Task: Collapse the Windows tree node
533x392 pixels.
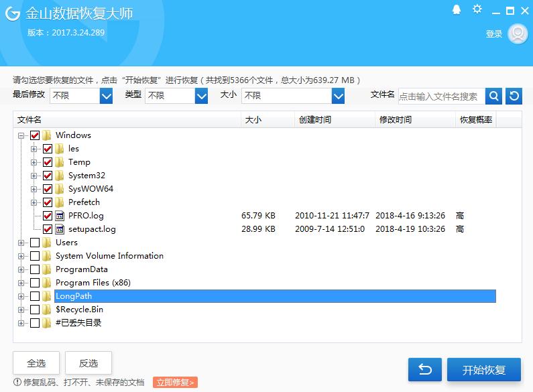Action: pyautogui.click(x=21, y=135)
